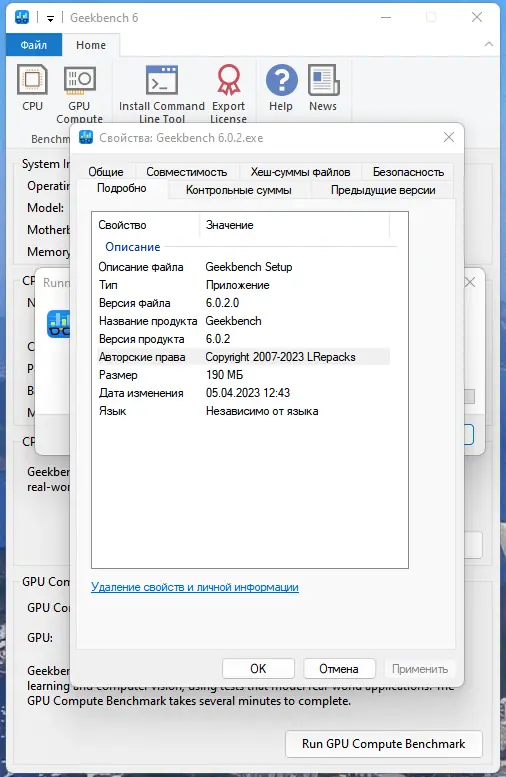Click the 190 МБ size value
Image resolution: width=506 pixels, height=777 pixels.
pyautogui.click(x=225, y=375)
